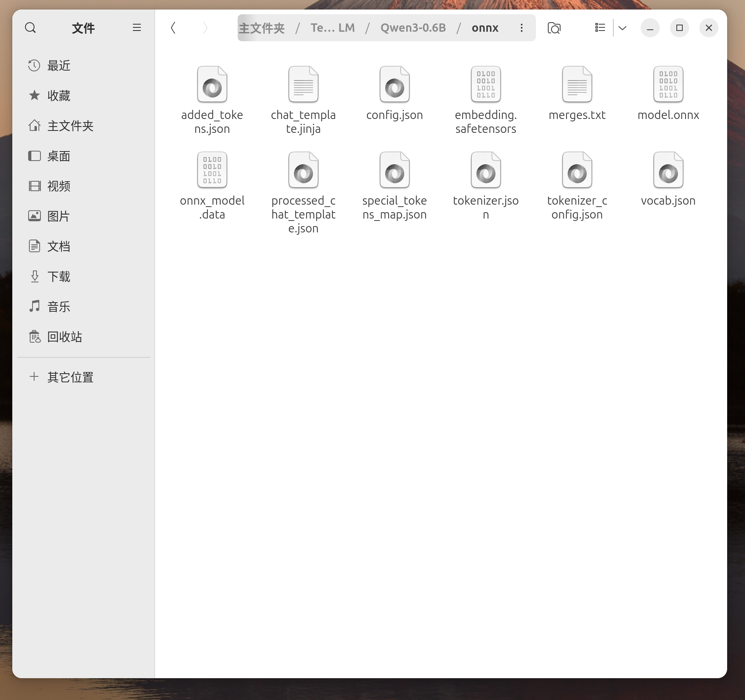Open 图片 (Pictures) in sidebar

pos(84,216)
